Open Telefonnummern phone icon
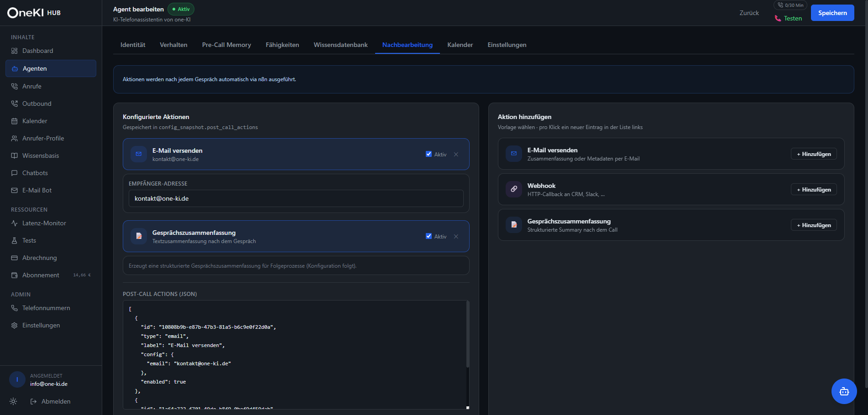This screenshot has width=868, height=415. click(x=15, y=308)
